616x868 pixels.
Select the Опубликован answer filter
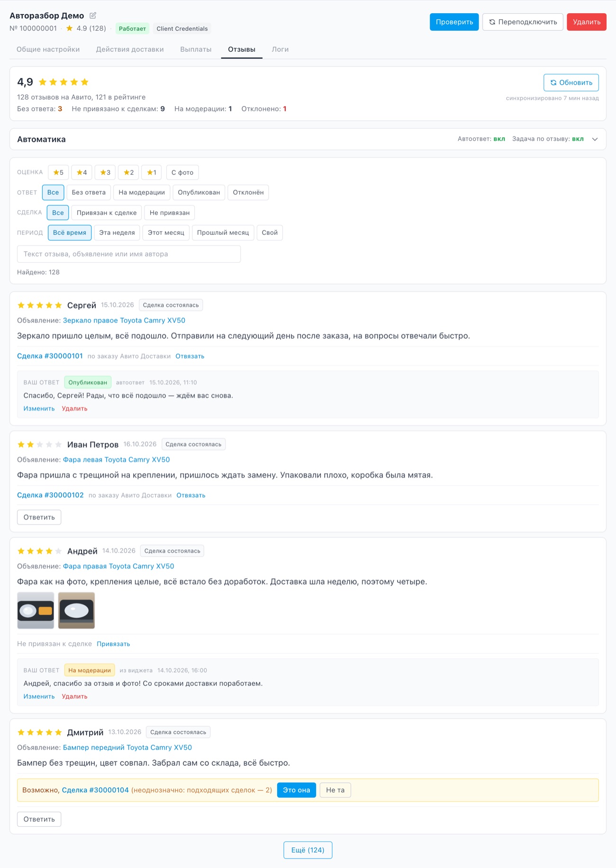tap(199, 192)
